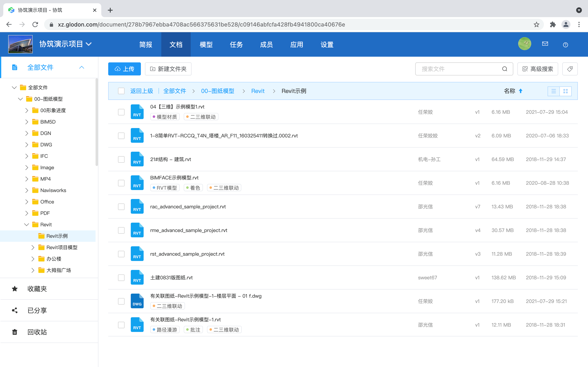The height and width of the screenshot is (367, 588).
Task: Switch file list to grid view
Action: [566, 91]
